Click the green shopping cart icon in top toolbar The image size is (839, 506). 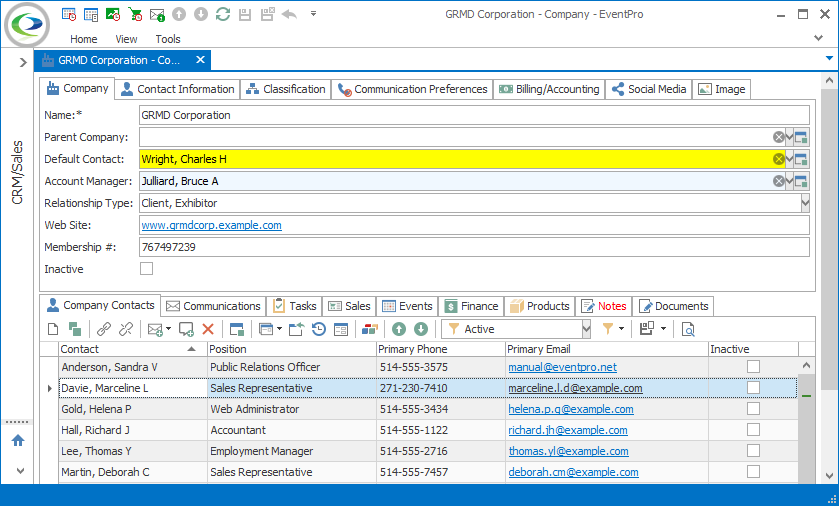click(135, 14)
